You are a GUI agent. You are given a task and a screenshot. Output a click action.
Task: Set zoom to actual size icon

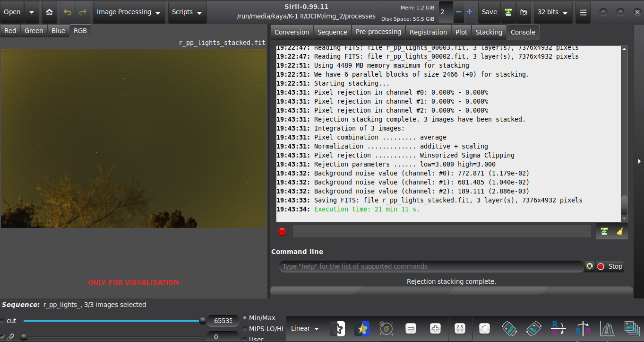[484, 328]
